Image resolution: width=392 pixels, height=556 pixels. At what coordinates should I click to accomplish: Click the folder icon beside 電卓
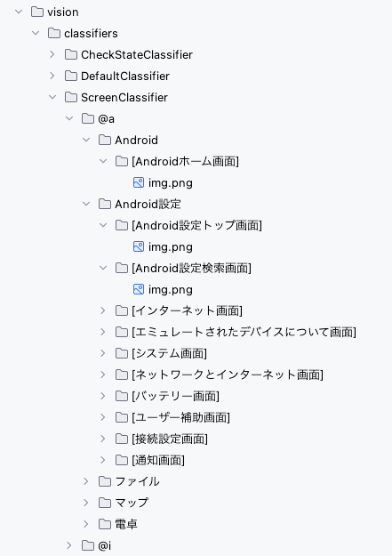point(105,524)
